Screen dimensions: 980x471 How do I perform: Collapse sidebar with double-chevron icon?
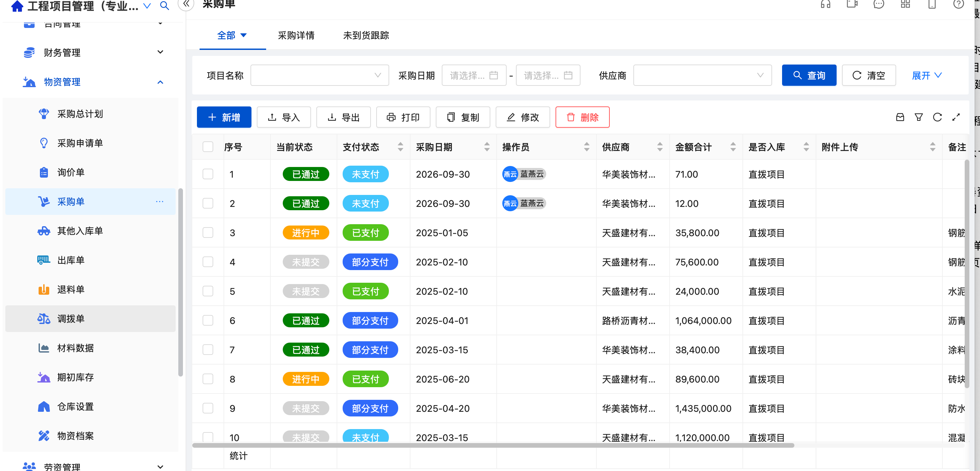tap(186, 4)
